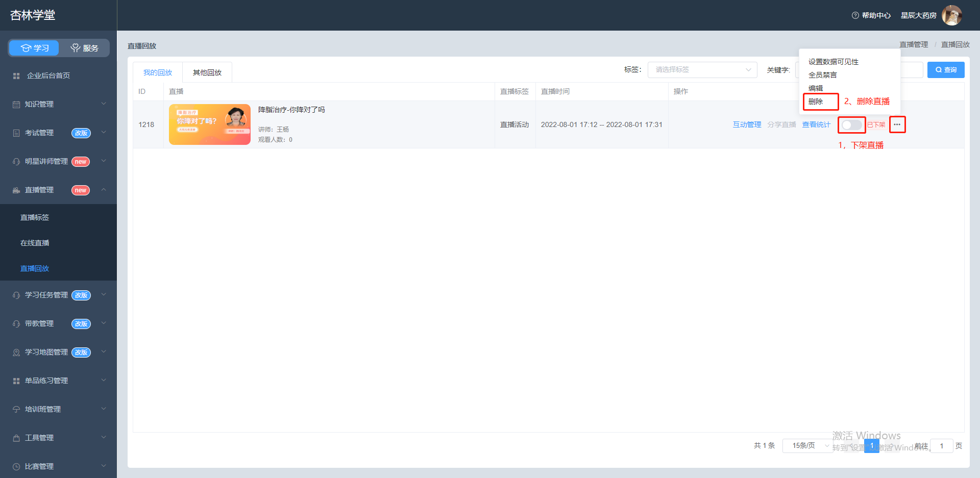Click the 培训班管理 umbrella icon
Screen dimensions: 980x478
(16, 410)
